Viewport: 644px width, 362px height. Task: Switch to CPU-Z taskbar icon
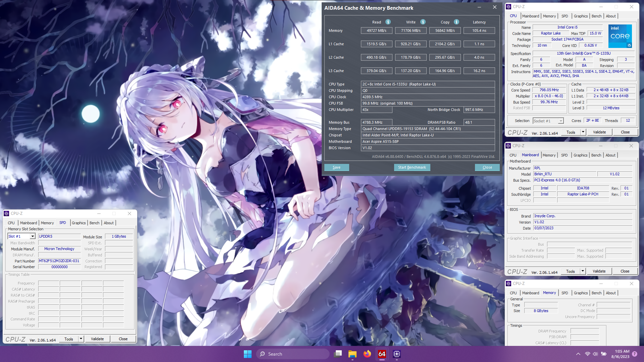[x=397, y=354]
